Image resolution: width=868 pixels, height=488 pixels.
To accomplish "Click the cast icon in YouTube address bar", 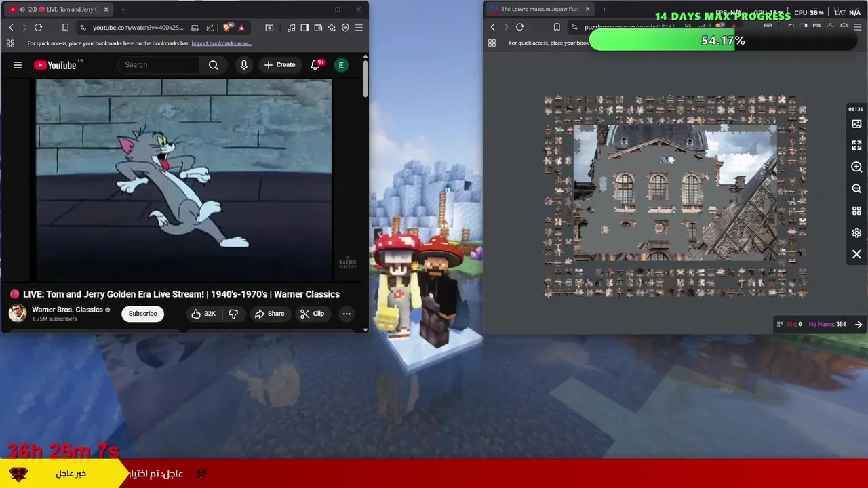I will [195, 28].
